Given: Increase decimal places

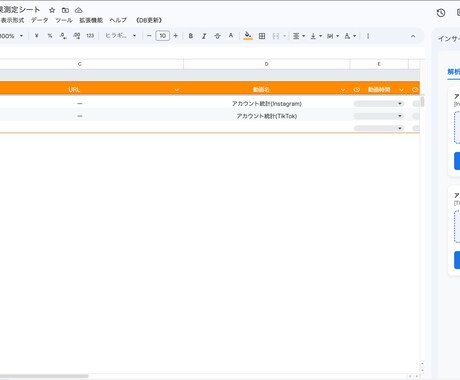Looking at the screenshot, I should click(x=77, y=36).
